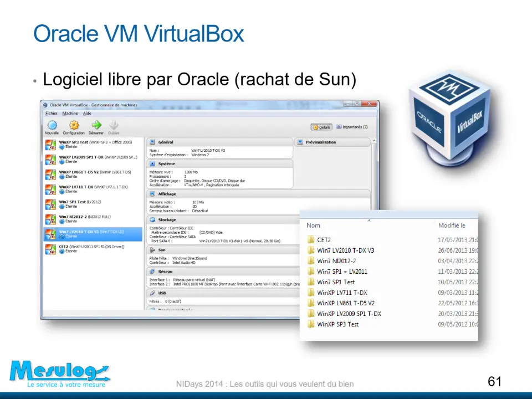Open the Fichier menu
The height and width of the screenshot is (399, 532).
[x=51, y=113]
